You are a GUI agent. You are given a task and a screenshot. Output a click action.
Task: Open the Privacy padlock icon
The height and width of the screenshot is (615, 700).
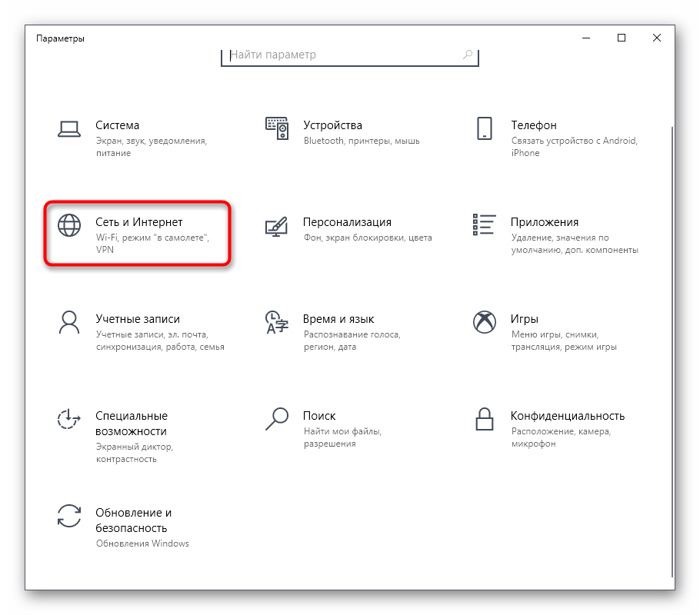(x=484, y=419)
